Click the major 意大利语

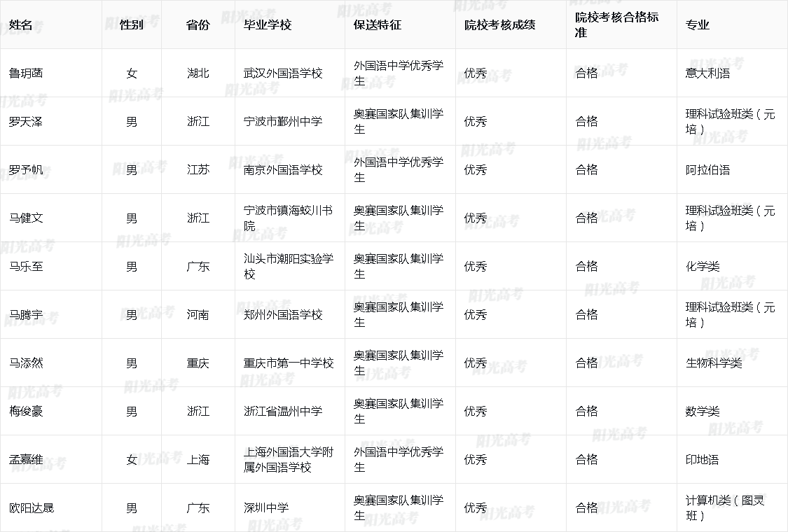(707, 73)
